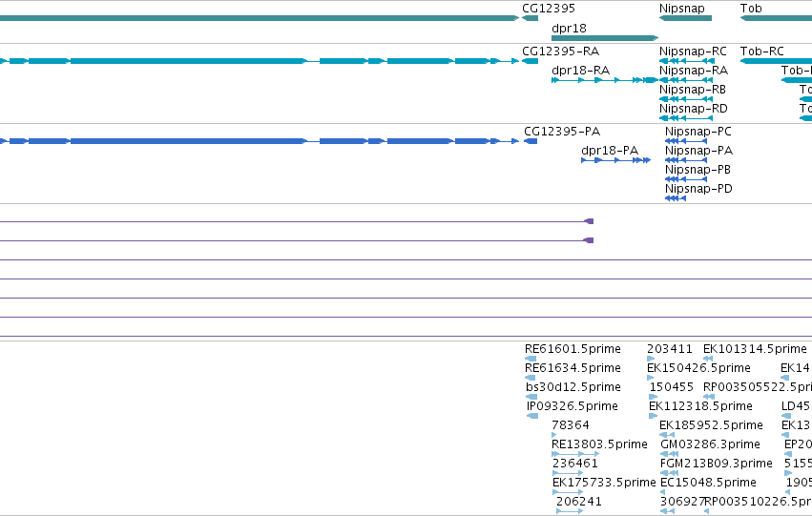This screenshot has height=516, width=812.
Task: Click the lower purple feature arrowhead
Action: [589, 240]
